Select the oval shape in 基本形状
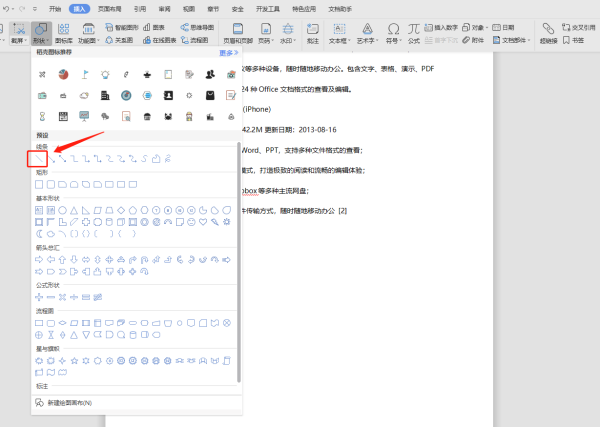Viewport: 600px width, 427px height. click(62, 210)
